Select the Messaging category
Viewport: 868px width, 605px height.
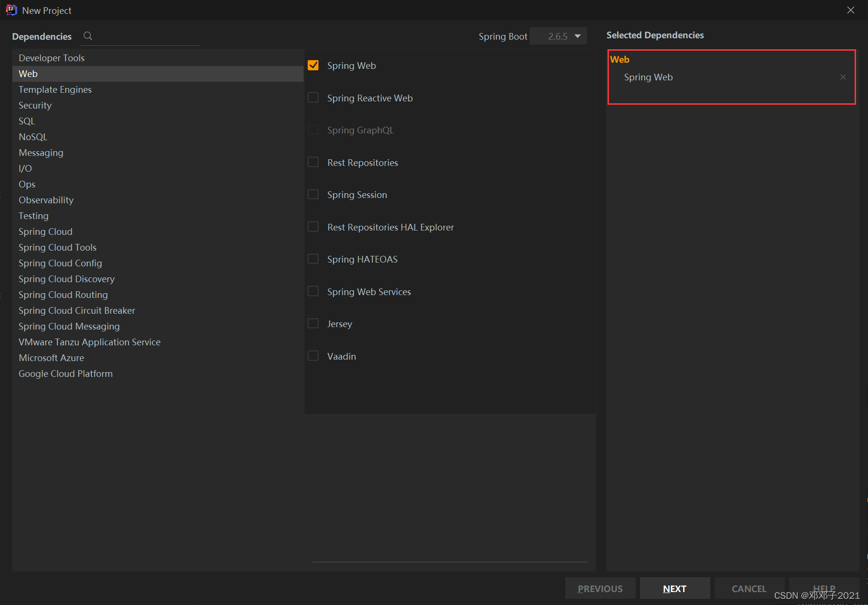click(158, 153)
